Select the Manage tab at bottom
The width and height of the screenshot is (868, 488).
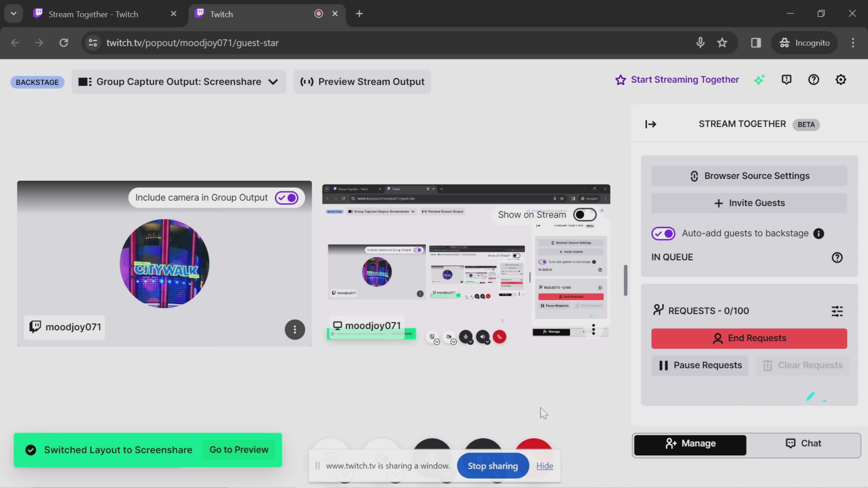[691, 443]
